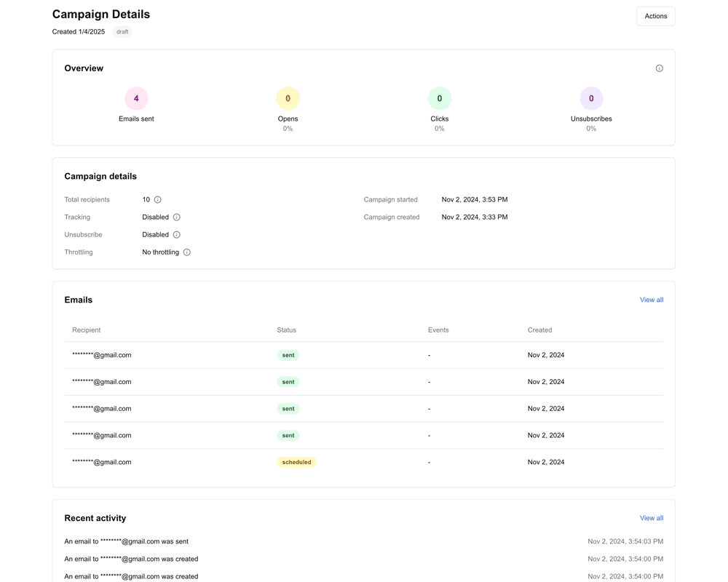Open View all link in Recent activity

coord(651,518)
